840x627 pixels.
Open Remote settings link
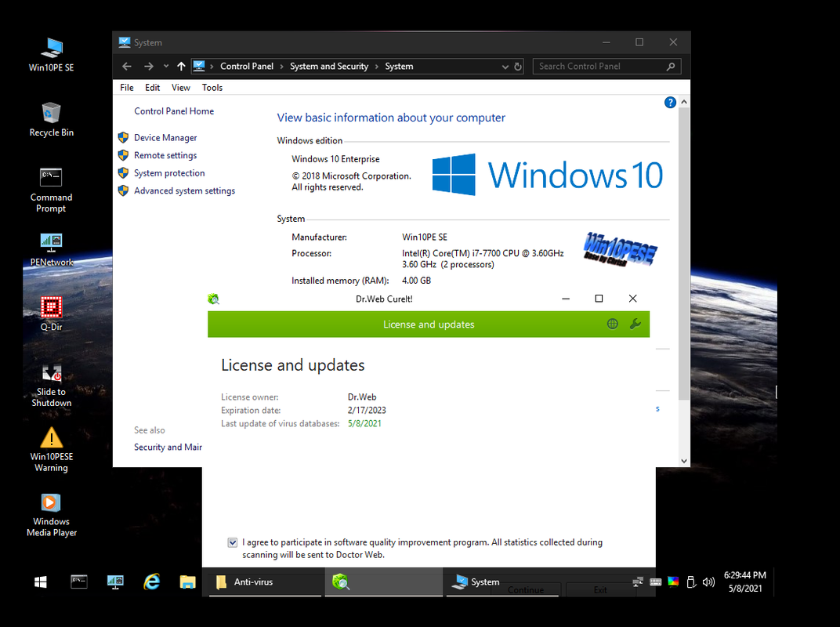coord(165,155)
